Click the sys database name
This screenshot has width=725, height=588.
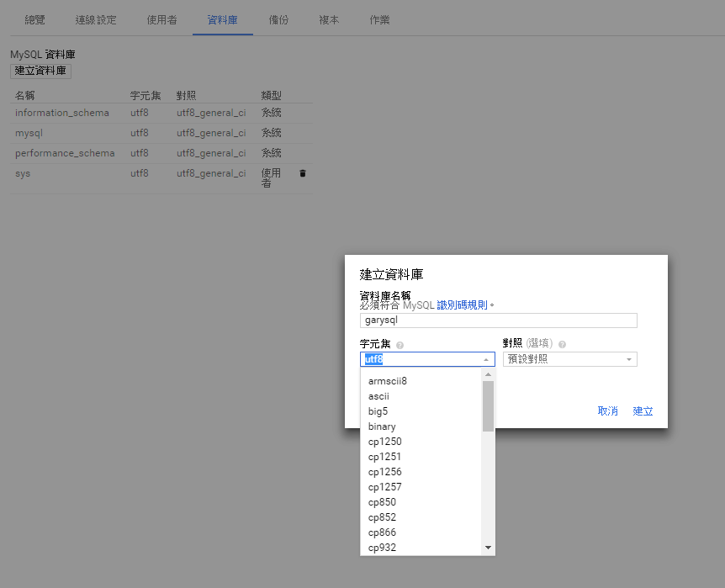(23, 174)
